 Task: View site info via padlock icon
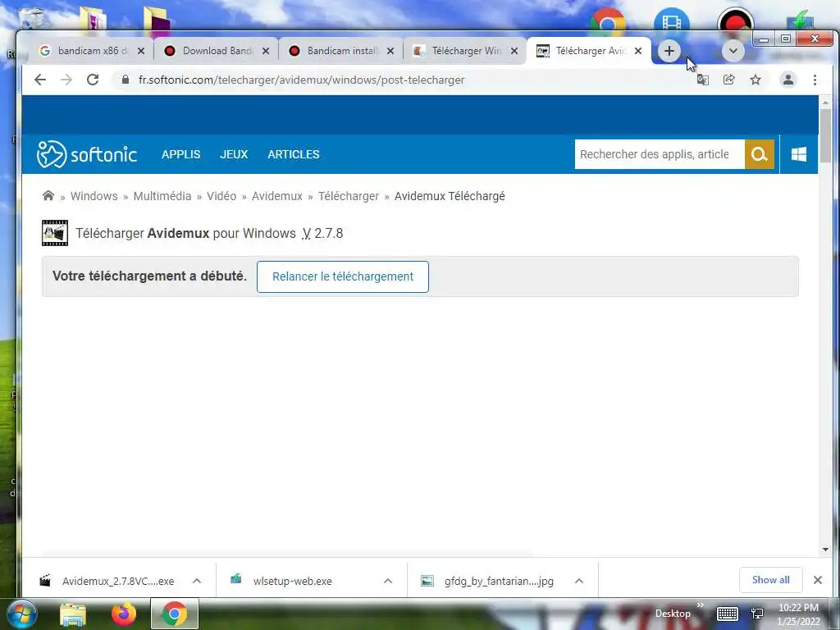pos(126,80)
